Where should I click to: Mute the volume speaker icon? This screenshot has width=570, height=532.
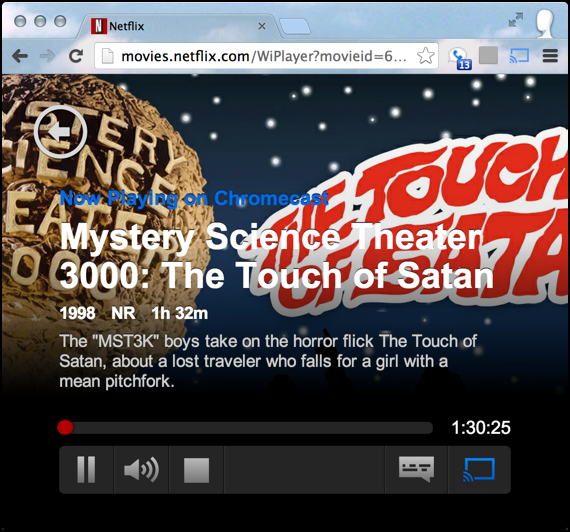(141, 469)
